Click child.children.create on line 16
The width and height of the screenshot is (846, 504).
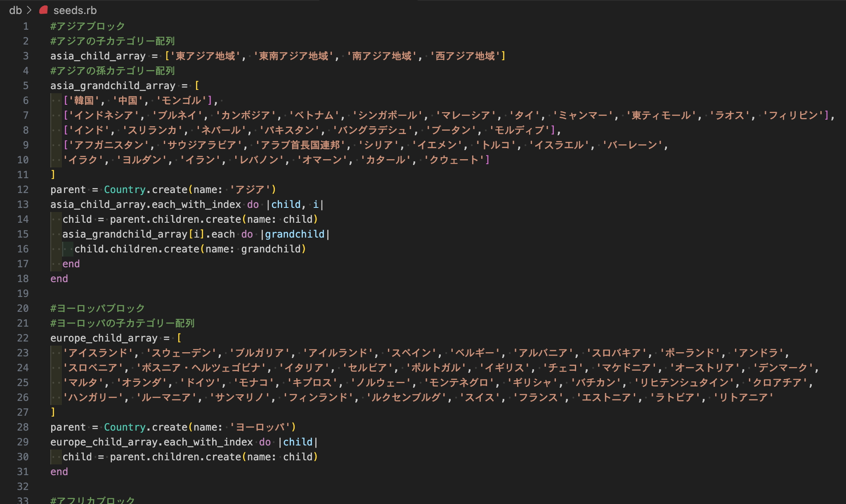pyautogui.click(x=137, y=249)
